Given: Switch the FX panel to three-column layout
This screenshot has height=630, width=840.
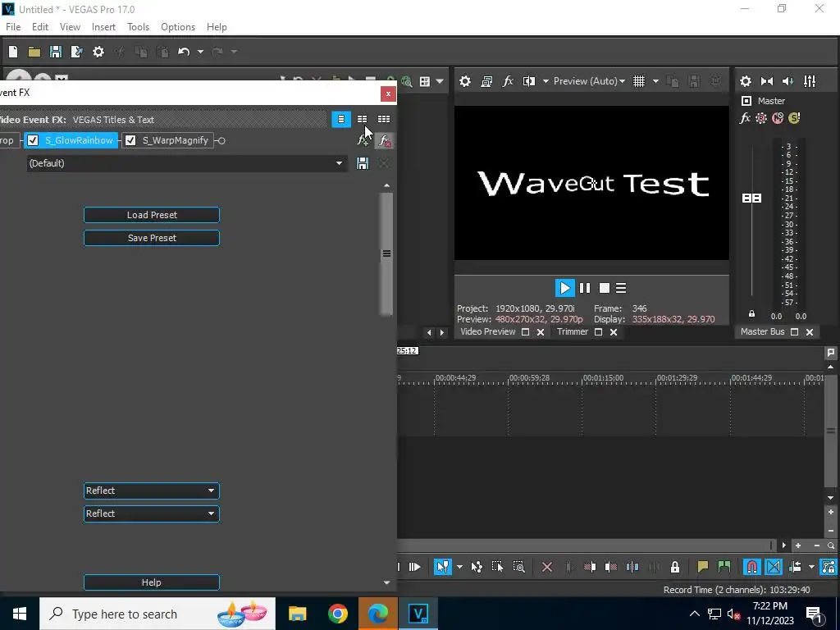Looking at the screenshot, I should (x=384, y=120).
